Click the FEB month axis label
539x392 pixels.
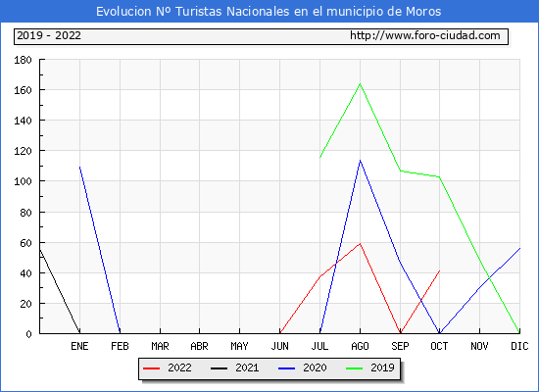point(120,346)
